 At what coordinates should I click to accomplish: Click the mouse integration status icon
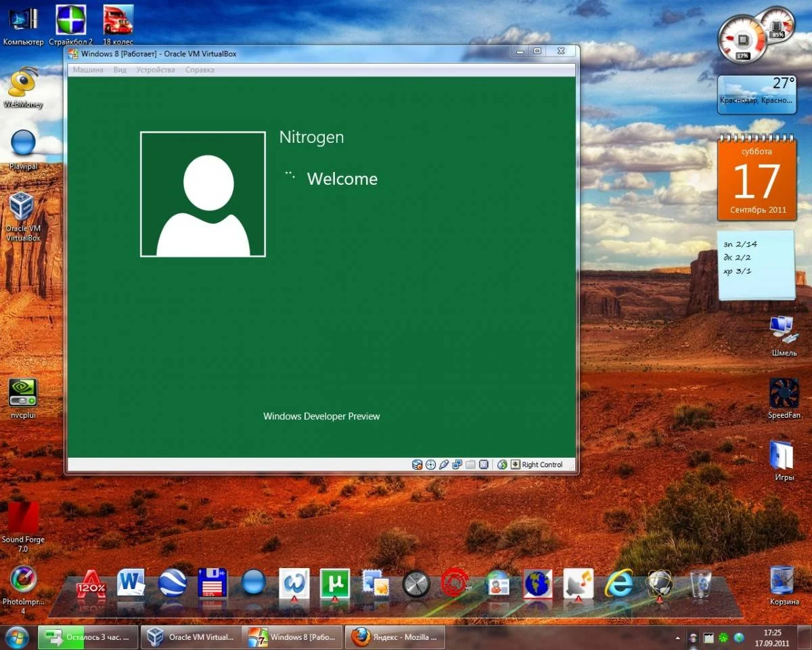pyautogui.click(x=502, y=464)
